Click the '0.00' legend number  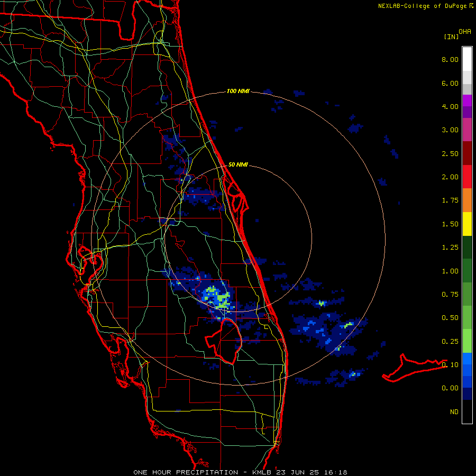click(450, 388)
